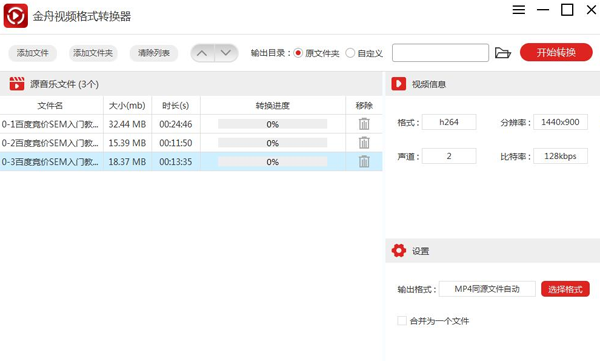Select file row 0-3百度竞价SEM入门教
The image size is (600, 361).
[191, 162]
